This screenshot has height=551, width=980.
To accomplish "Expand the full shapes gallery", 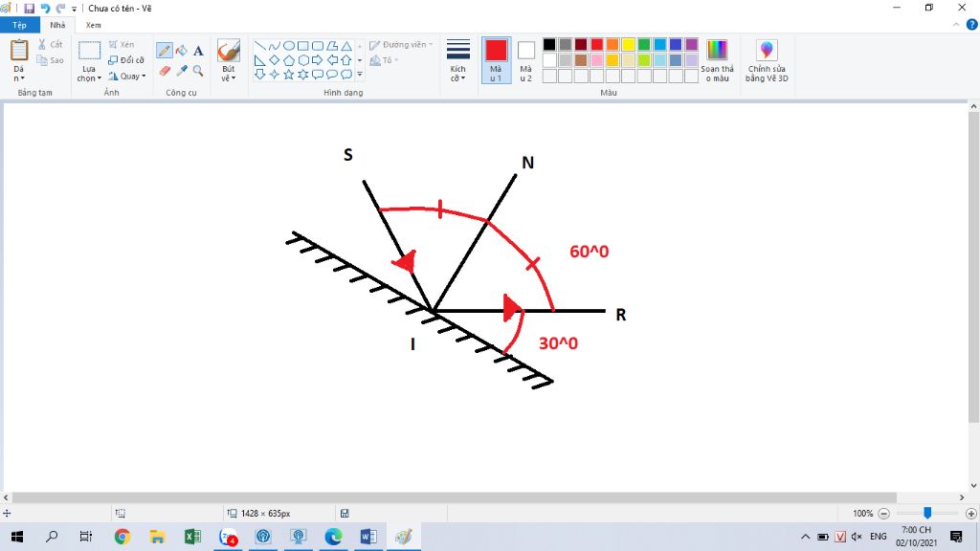I will [x=360, y=75].
